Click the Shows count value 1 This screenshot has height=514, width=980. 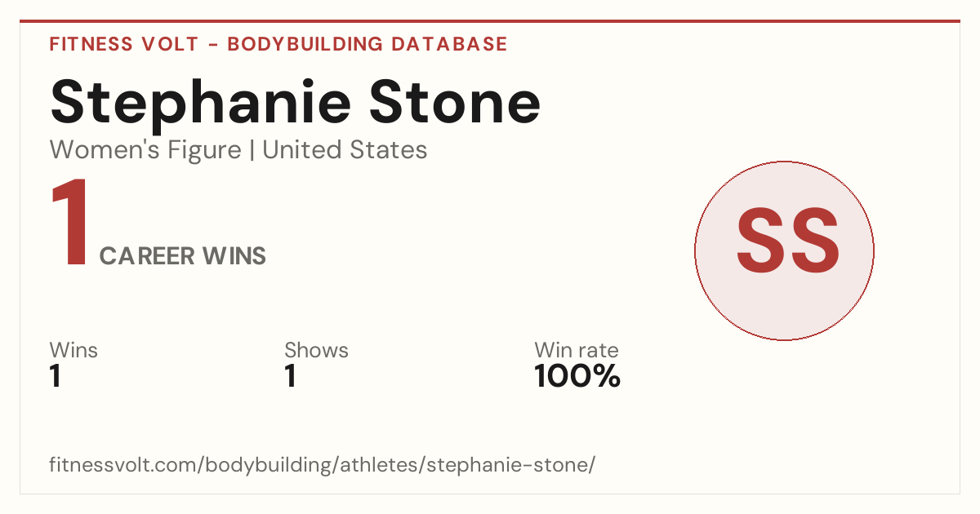[x=290, y=377]
